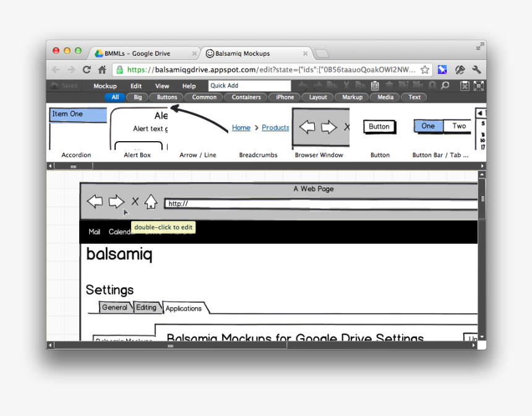Screen dimensions: 532x416
Task: Click the library strip's right scroll arrow
Action: pyautogui.click(x=482, y=166)
